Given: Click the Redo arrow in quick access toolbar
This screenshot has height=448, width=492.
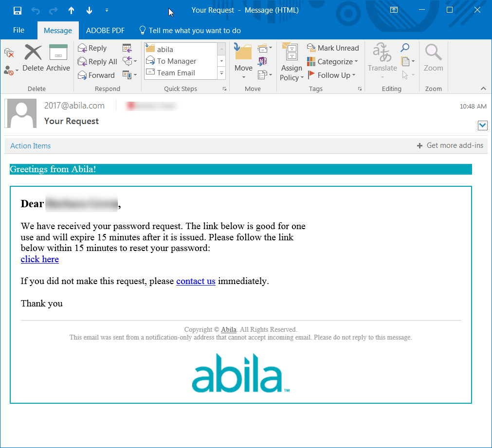Looking at the screenshot, I should 54,11.
